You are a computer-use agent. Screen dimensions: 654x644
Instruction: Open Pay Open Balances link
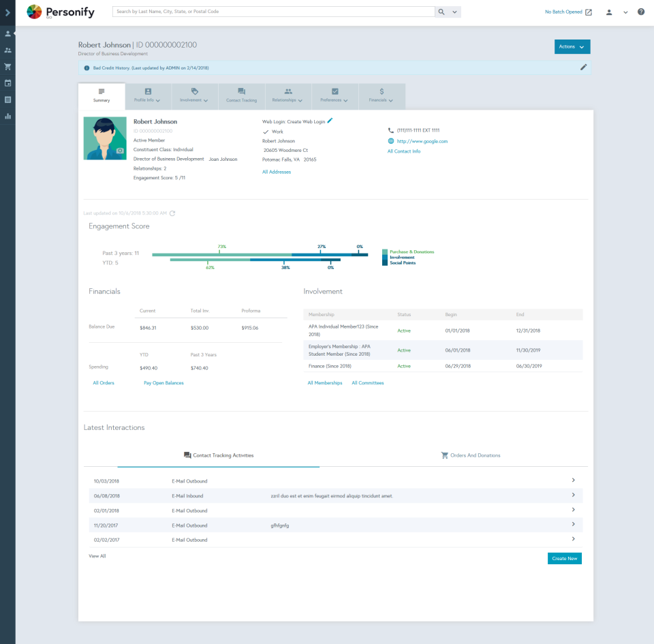pos(163,382)
